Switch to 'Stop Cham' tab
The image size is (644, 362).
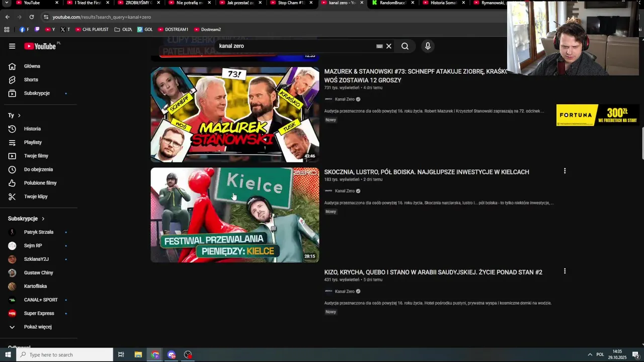point(288,3)
